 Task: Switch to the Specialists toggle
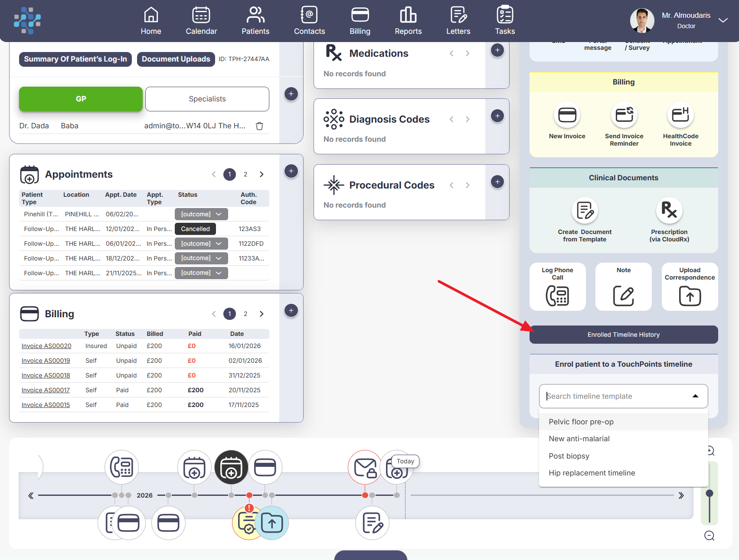[207, 99]
